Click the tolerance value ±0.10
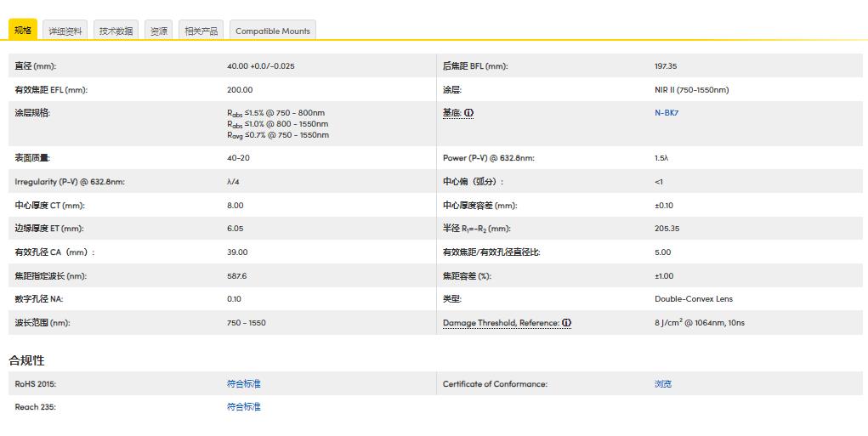This screenshot has height=436, width=868. (x=664, y=206)
